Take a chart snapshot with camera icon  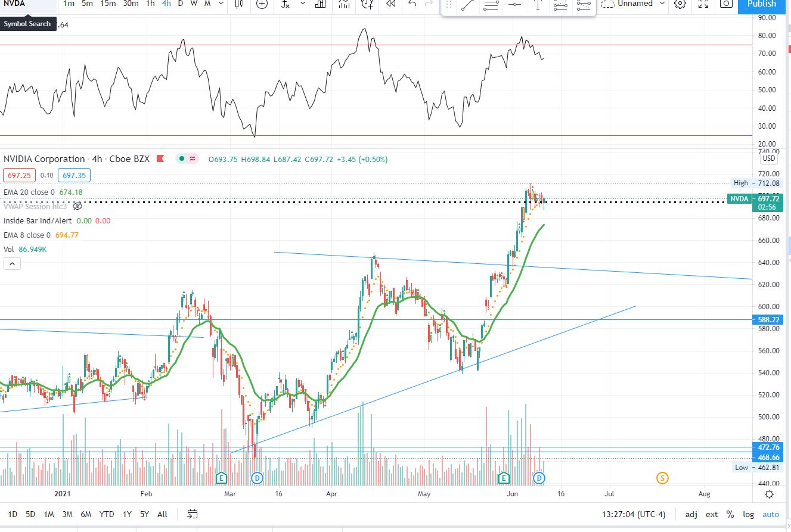[725, 4]
